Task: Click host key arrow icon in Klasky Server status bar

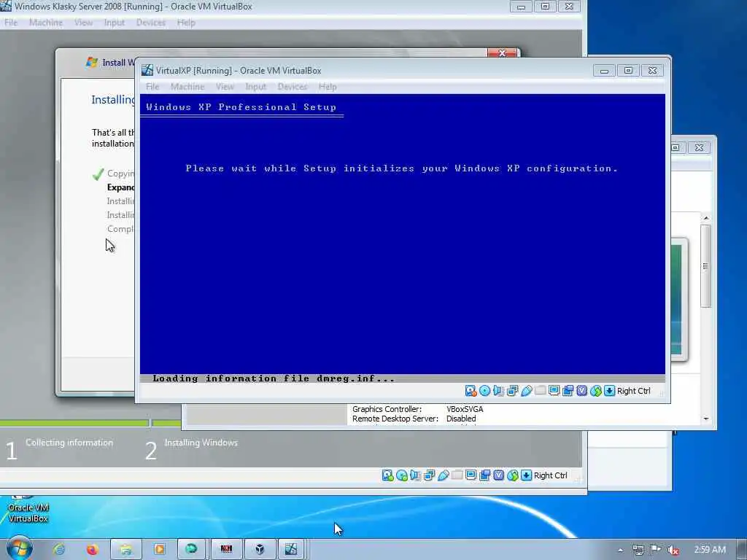Action: click(x=527, y=475)
